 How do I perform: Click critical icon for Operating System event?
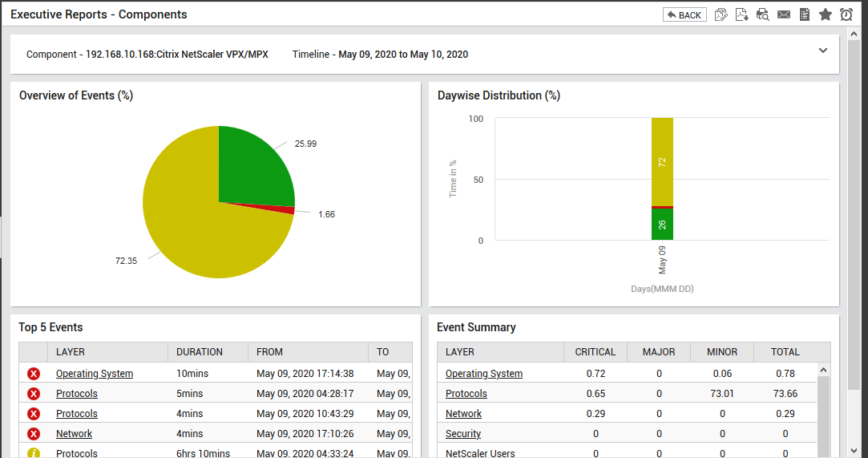(x=34, y=374)
